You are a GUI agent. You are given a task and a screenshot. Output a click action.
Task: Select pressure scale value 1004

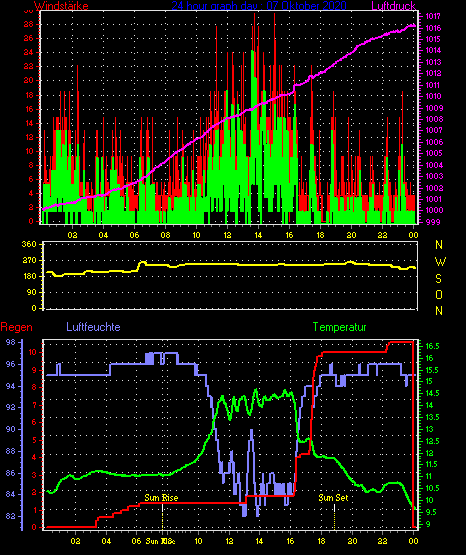[x=433, y=165]
